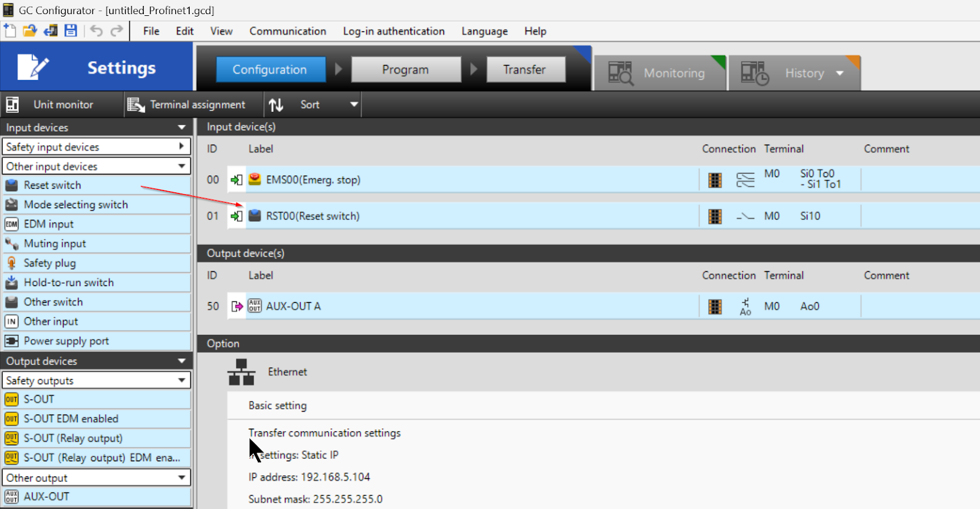980x509 pixels.
Task: Click the New file icon in toolbar
Action: pos(10,31)
